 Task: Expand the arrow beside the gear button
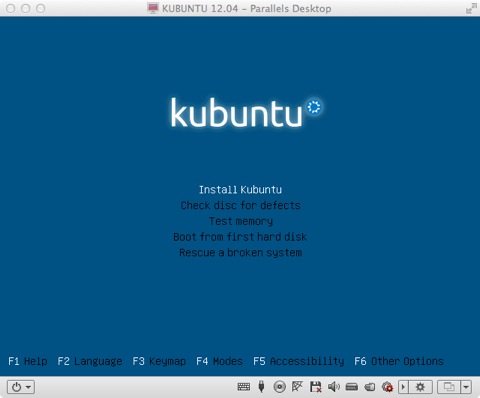coord(403,387)
